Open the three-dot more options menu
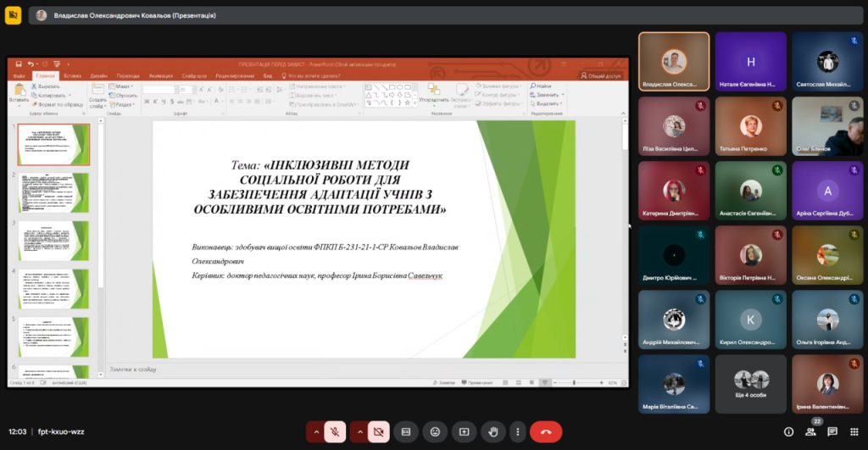Screen dimensions: 868x450 [x=517, y=431]
